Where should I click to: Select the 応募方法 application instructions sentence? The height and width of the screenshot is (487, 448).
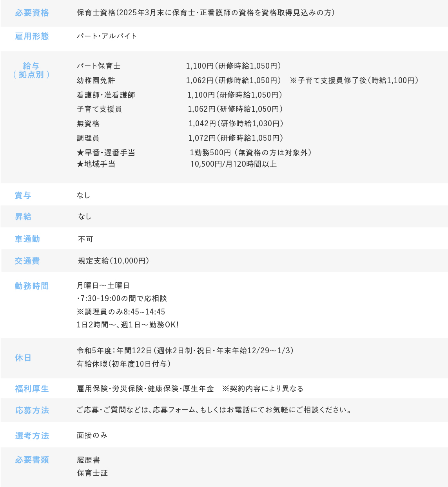pyautogui.click(x=215, y=410)
